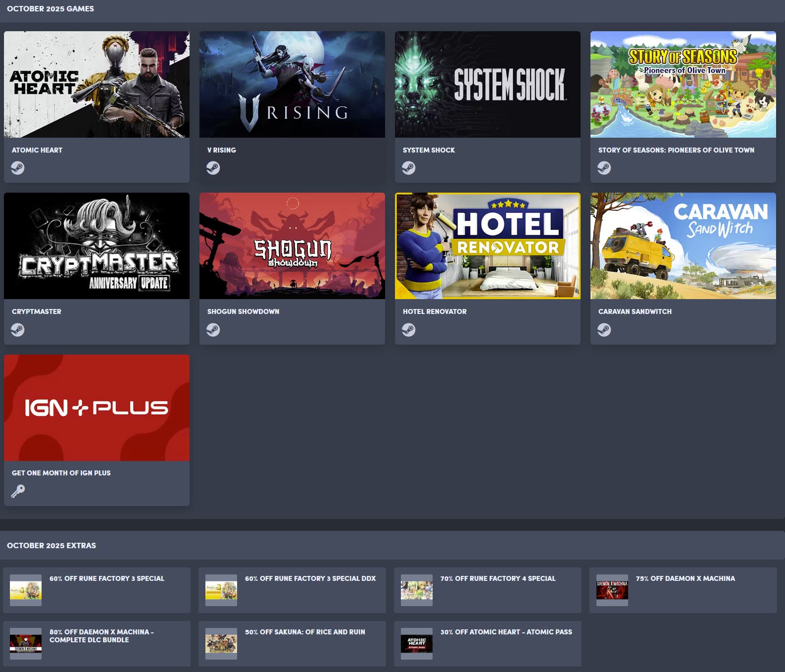Click the Steam icon under V Rising
Viewport: 785px width, 672px height.
pyautogui.click(x=213, y=168)
